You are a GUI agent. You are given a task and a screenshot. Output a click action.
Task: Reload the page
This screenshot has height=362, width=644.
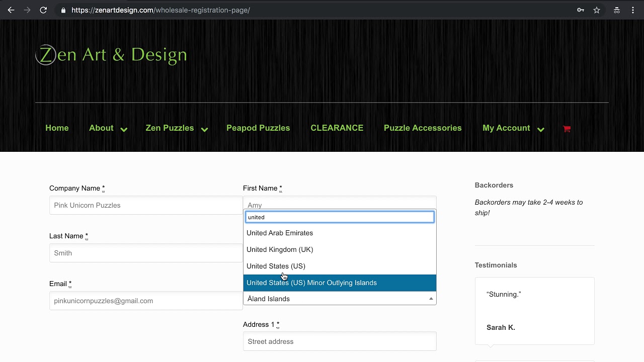pos(43,10)
